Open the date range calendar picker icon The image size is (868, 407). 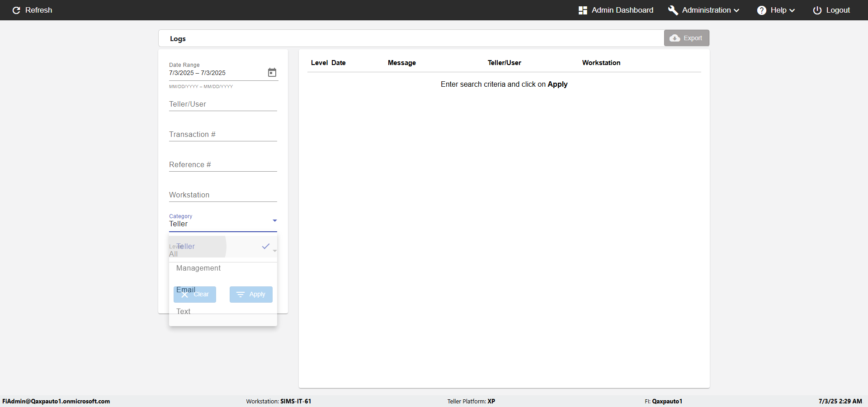pyautogui.click(x=272, y=72)
